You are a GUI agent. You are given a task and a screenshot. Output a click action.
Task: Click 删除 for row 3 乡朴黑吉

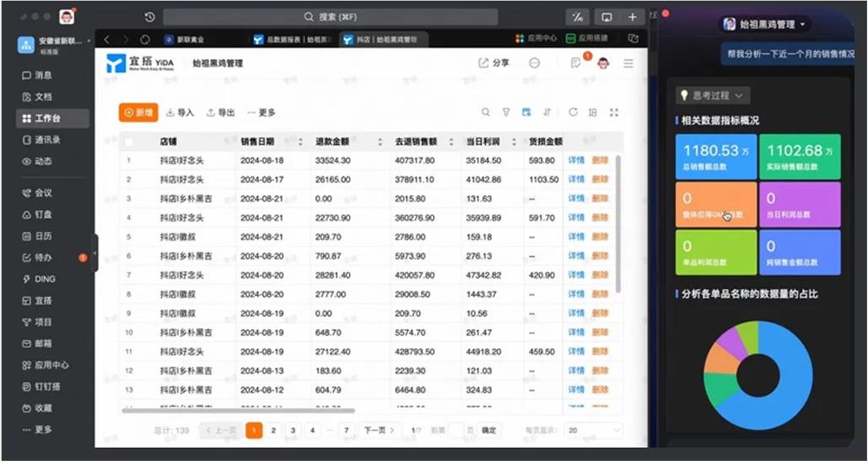pyautogui.click(x=600, y=199)
